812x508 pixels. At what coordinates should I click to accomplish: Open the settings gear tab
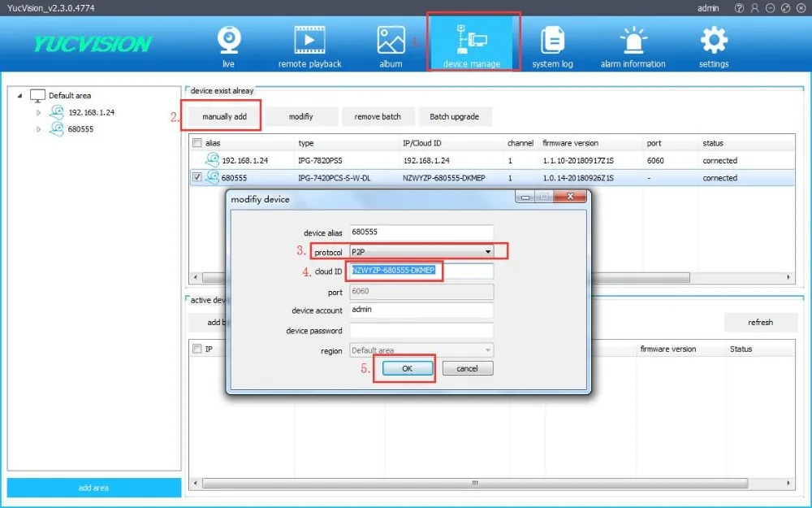714,46
